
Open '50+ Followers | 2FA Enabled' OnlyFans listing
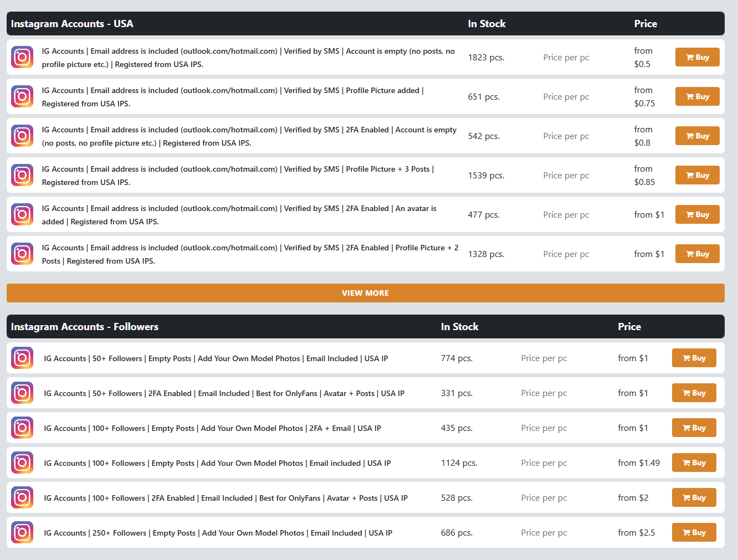pos(224,393)
